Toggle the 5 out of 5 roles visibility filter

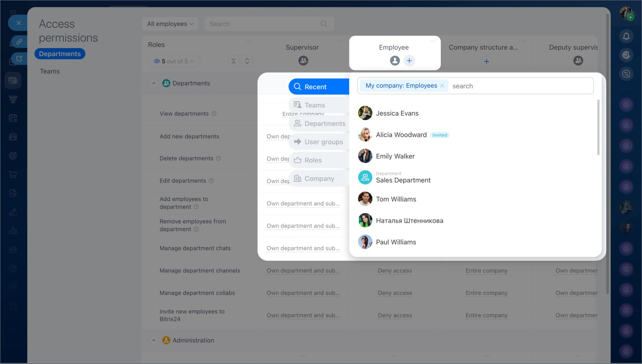[x=174, y=61]
